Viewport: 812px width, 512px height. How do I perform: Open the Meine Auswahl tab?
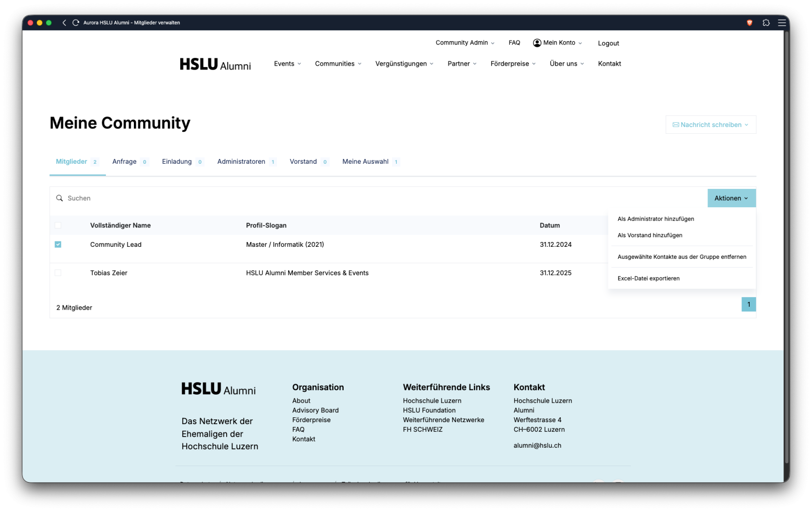click(x=371, y=162)
